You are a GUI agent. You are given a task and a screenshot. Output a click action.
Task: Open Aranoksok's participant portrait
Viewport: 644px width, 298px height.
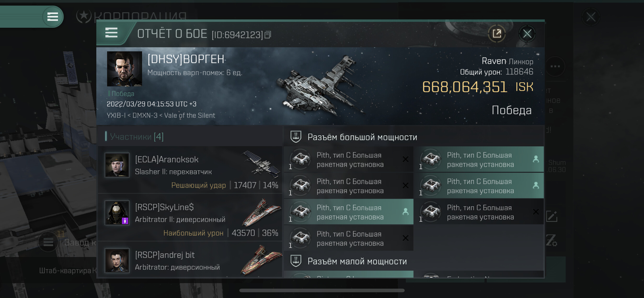[117, 165]
